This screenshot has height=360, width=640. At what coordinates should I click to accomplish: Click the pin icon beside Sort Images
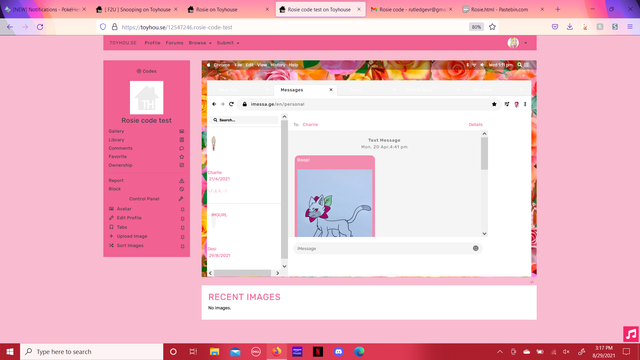(x=182, y=247)
